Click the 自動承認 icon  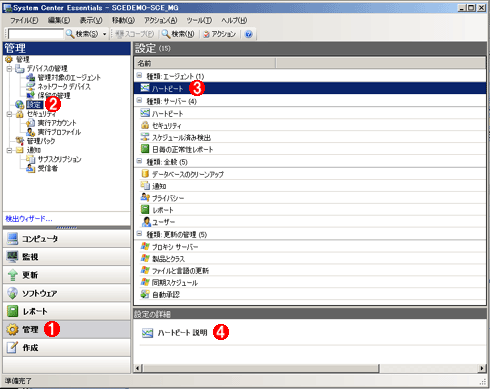pyautogui.click(x=145, y=294)
